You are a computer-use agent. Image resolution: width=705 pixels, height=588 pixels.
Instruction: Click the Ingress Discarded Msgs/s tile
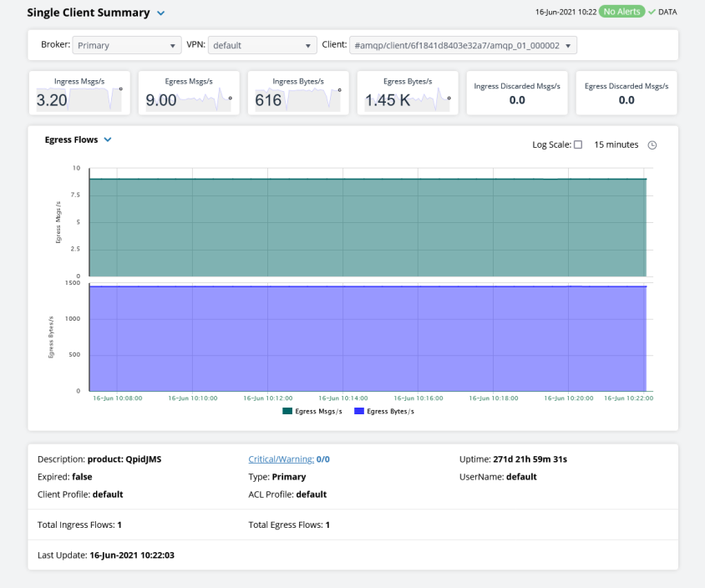point(517,93)
